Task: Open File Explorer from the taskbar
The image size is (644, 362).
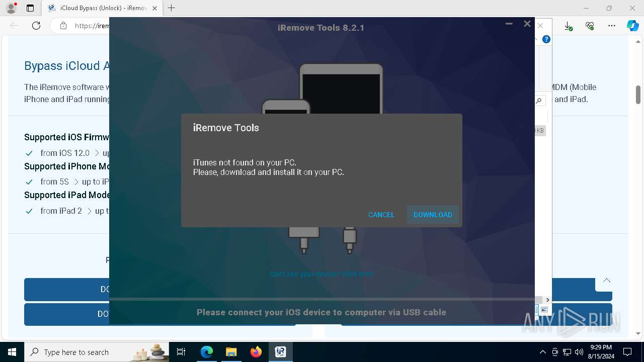Action: pyautogui.click(x=231, y=352)
